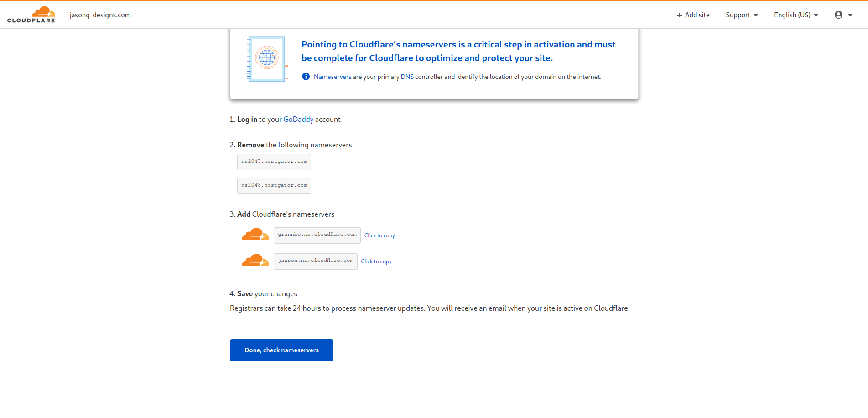Select the grannbo.ns.cloudflare.com text field
This screenshot has height=418, width=868.
[x=317, y=235]
